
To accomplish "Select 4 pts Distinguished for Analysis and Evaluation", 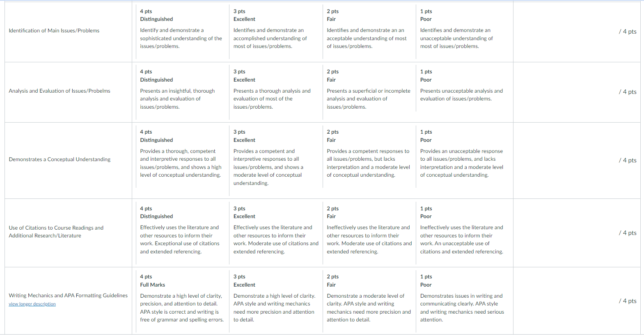I will pyautogui.click(x=183, y=92).
